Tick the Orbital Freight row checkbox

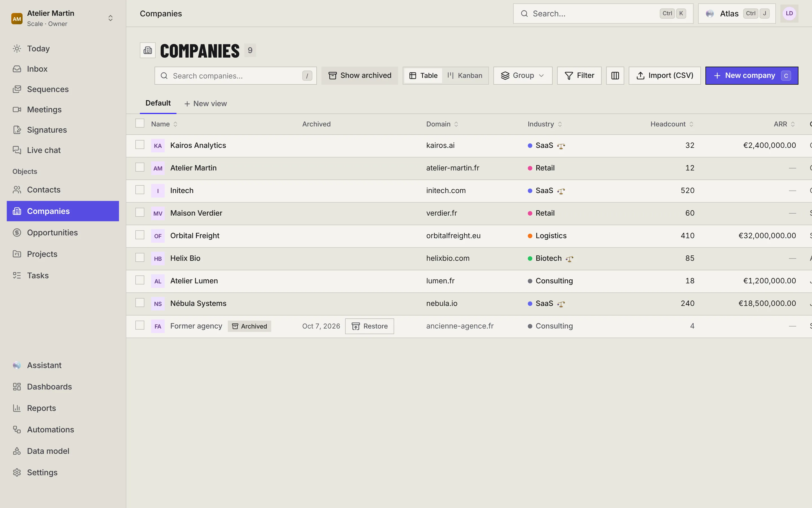click(x=140, y=235)
